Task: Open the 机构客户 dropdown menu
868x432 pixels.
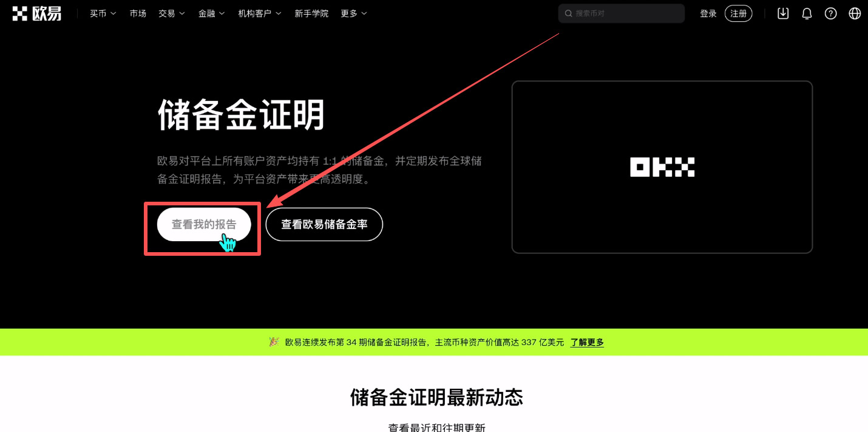Action: 259,13
